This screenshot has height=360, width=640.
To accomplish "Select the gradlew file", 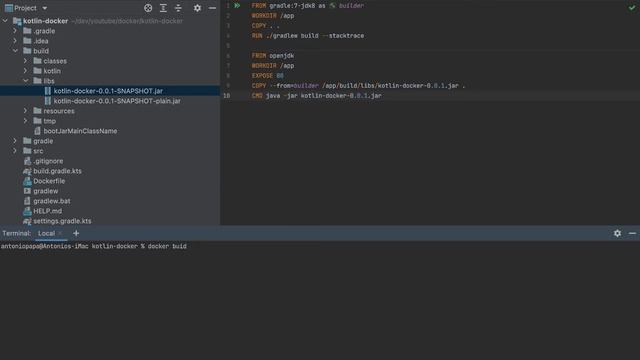I will tap(46, 191).
